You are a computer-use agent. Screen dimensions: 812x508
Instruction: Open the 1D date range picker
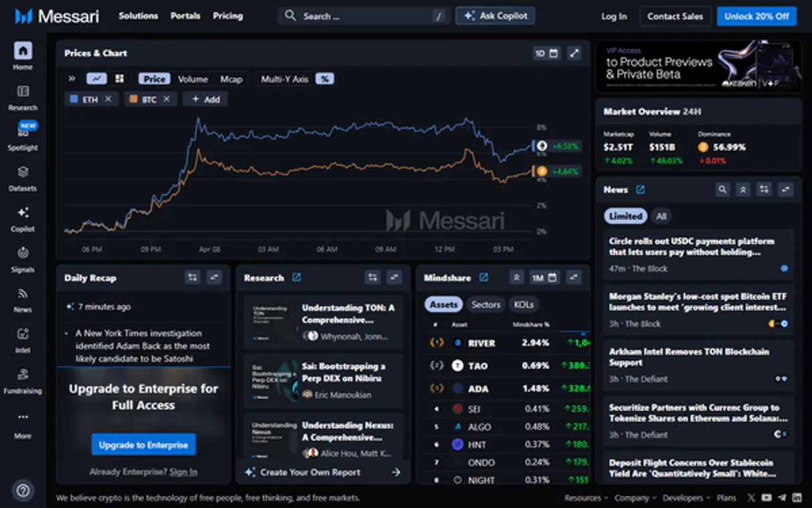(546, 53)
